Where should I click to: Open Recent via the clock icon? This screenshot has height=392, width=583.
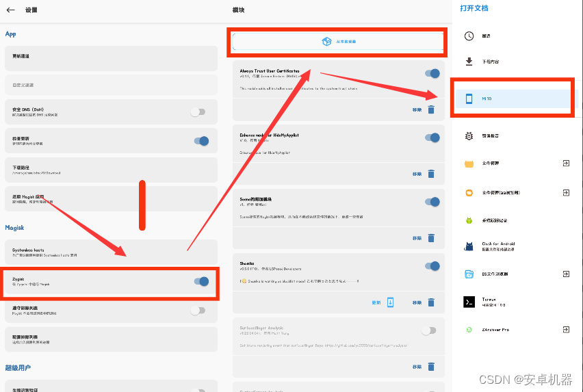pos(469,36)
